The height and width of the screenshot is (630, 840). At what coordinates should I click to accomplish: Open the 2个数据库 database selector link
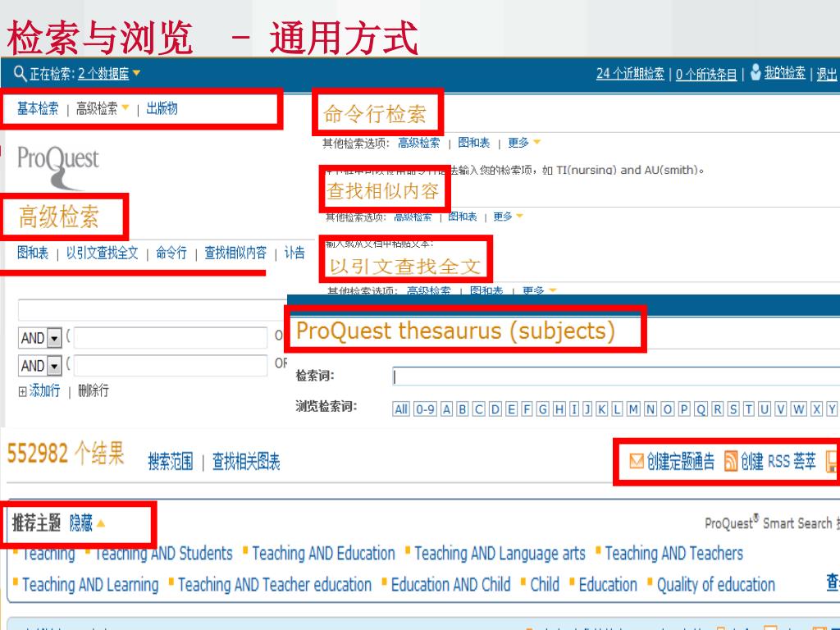coord(103,73)
